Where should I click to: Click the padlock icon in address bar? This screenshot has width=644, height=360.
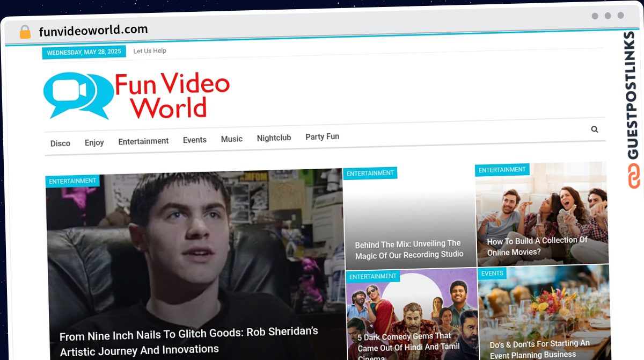point(25,32)
